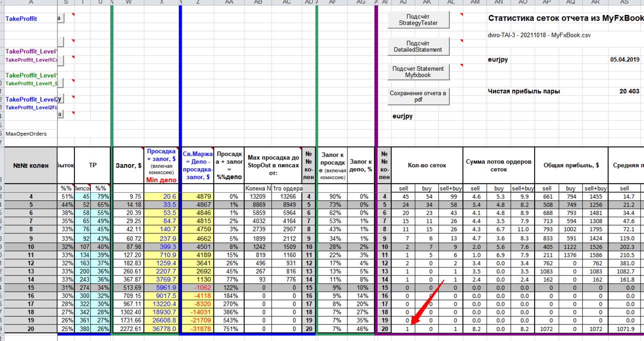
Task: Select the cell with value 4879
Action: pos(197,197)
